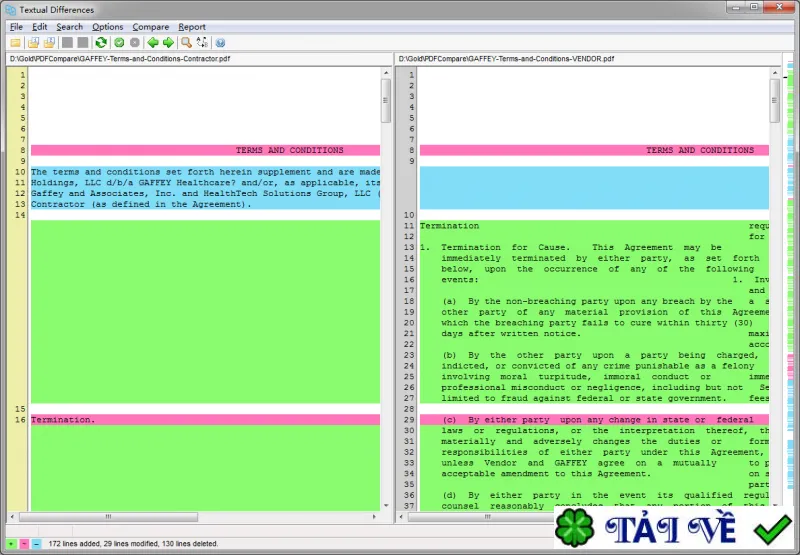Click left pane scroll-up arrow

point(386,73)
